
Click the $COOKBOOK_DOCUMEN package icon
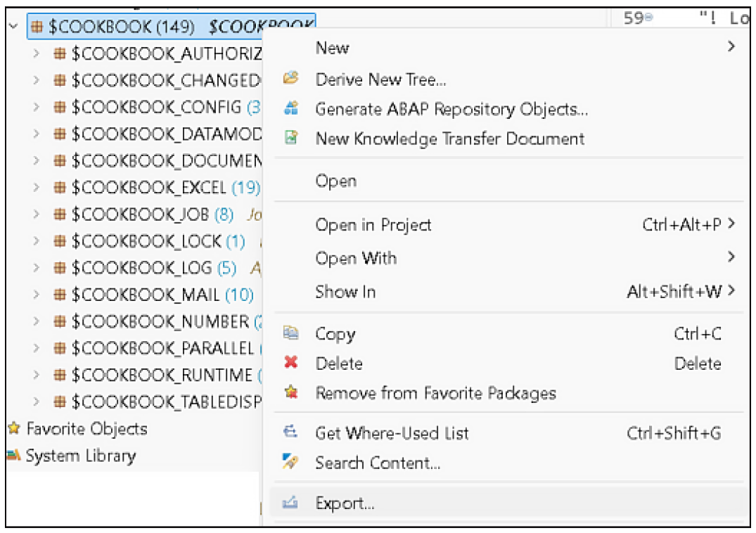[x=60, y=160]
